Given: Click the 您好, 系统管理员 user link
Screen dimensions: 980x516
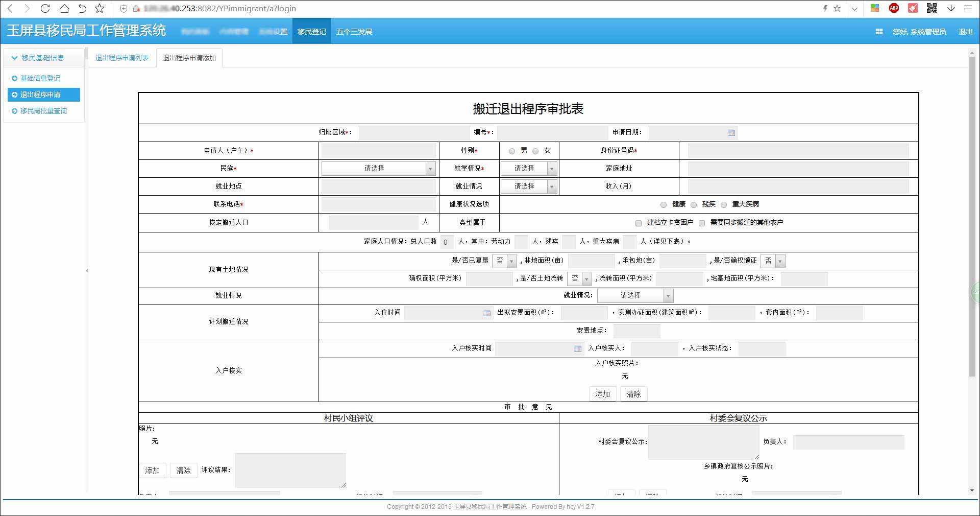Looking at the screenshot, I should pos(919,32).
